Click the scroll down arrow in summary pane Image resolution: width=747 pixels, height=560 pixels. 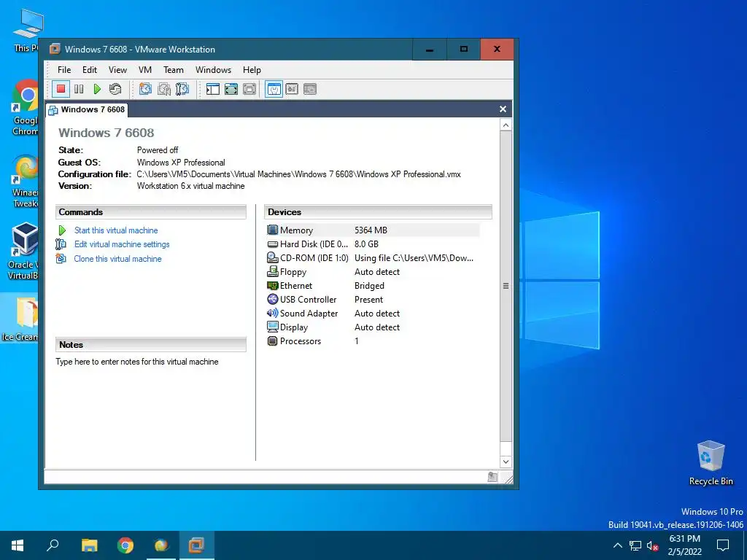506,462
